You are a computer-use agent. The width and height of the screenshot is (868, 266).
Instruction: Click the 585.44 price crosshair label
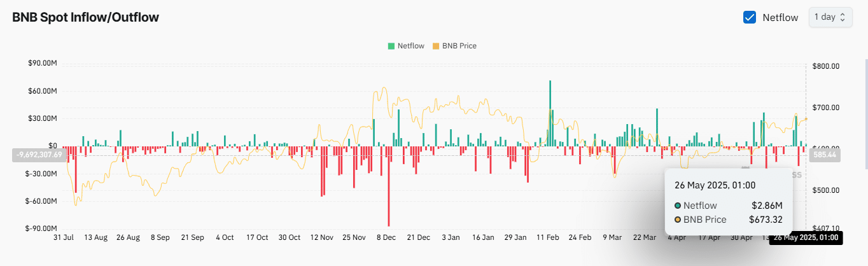[824, 155]
